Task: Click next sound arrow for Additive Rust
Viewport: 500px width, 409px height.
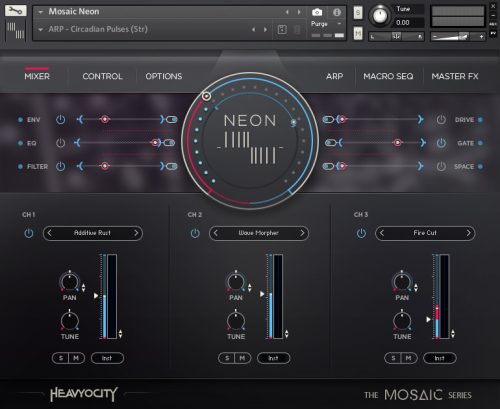Action: (x=136, y=233)
